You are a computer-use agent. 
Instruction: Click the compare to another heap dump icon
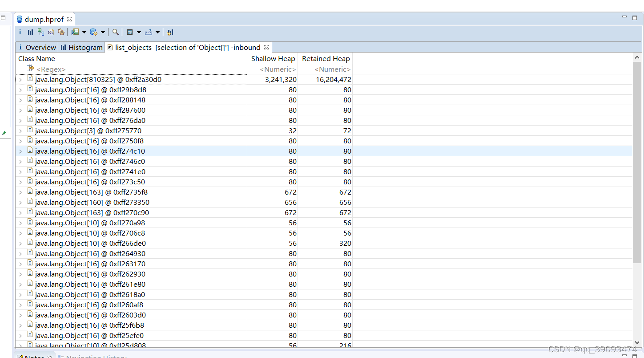point(170,32)
